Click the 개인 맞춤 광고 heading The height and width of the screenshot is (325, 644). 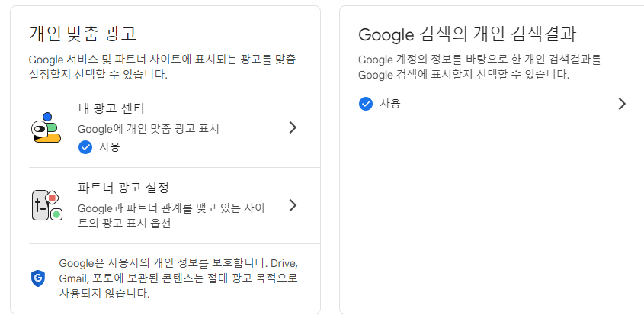82,34
